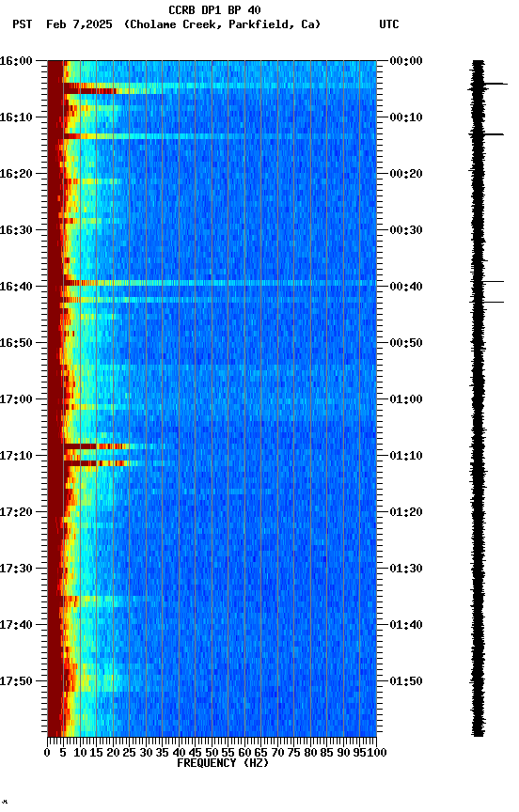The height and width of the screenshot is (812, 519).
Task: Click the 00:00 UTC time label
Action: click(x=406, y=61)
